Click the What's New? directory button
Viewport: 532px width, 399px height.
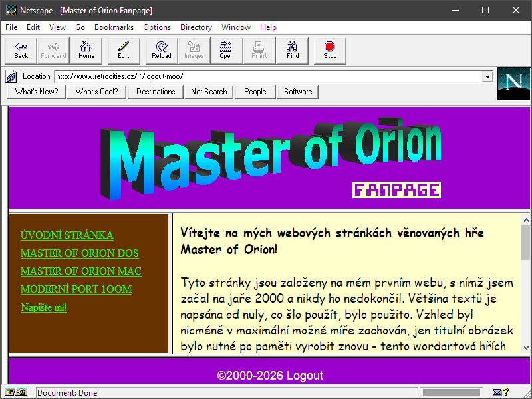pyautogui.click(x=37, y=92)
